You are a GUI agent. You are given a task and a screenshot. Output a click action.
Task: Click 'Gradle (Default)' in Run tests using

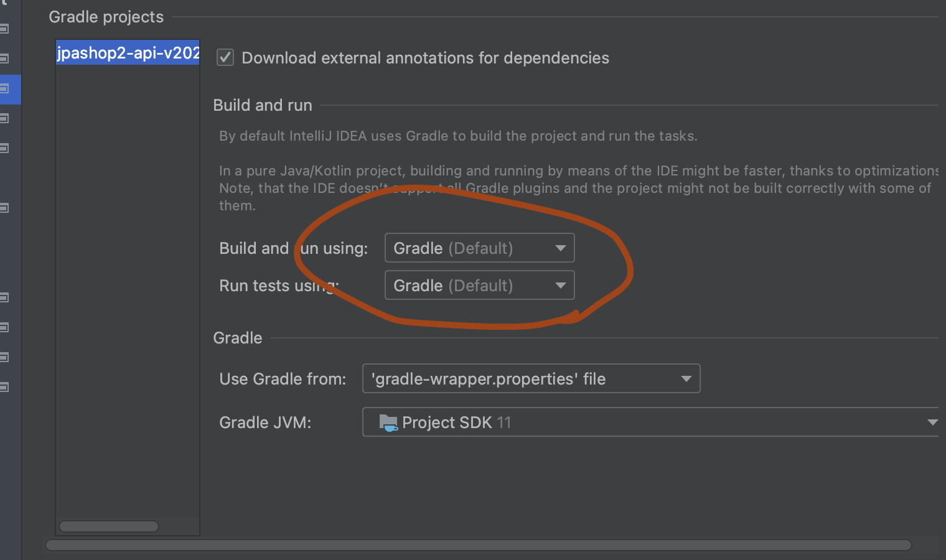click(x=453, y=286)
